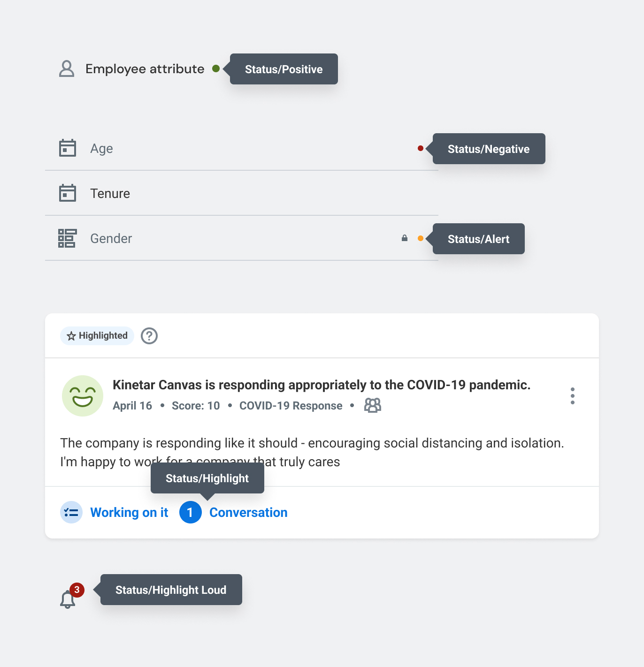
Task: Click the group people icon
Action: [x=373, y=405]
